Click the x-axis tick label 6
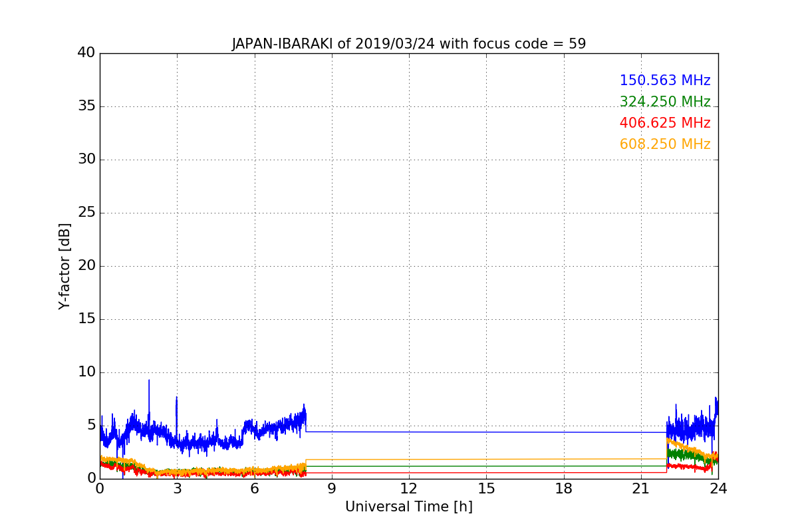 click(254, 488)
